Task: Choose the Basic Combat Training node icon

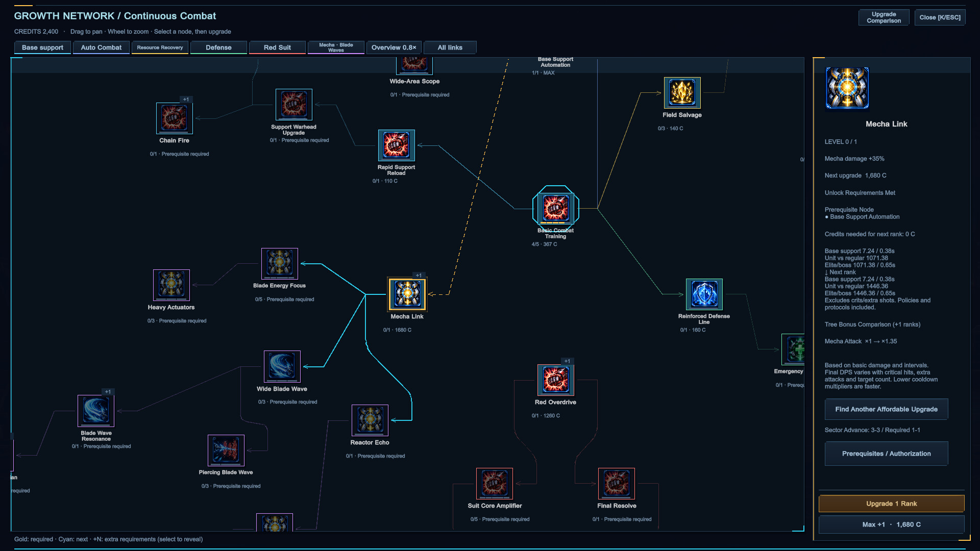Action: coord(555,208)
